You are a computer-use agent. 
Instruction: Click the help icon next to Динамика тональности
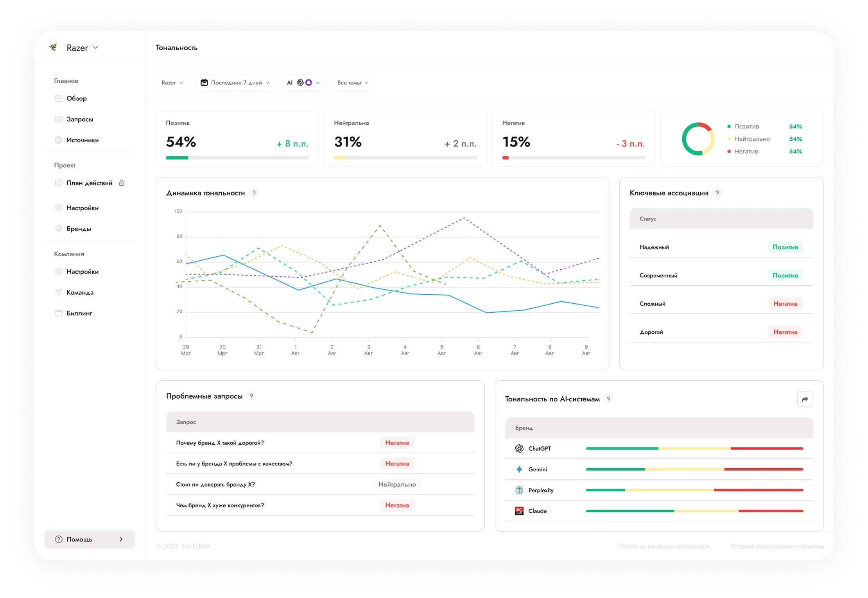pyautogui.click(x=254, y=193)
